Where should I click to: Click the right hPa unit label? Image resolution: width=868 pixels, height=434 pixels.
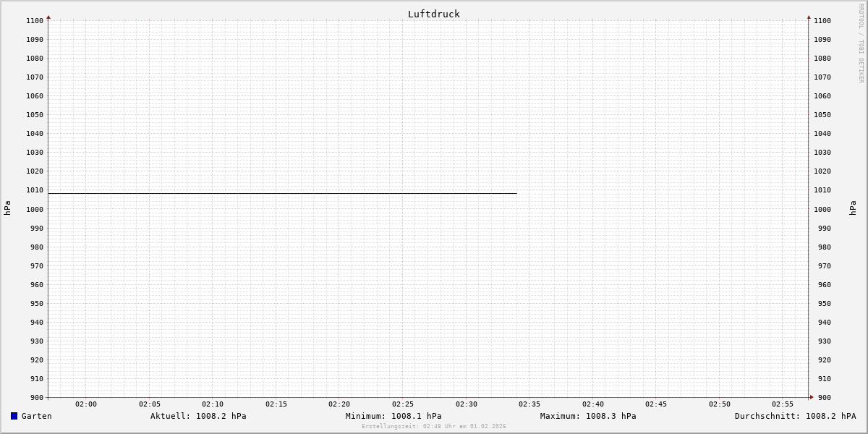click(853, 208)
